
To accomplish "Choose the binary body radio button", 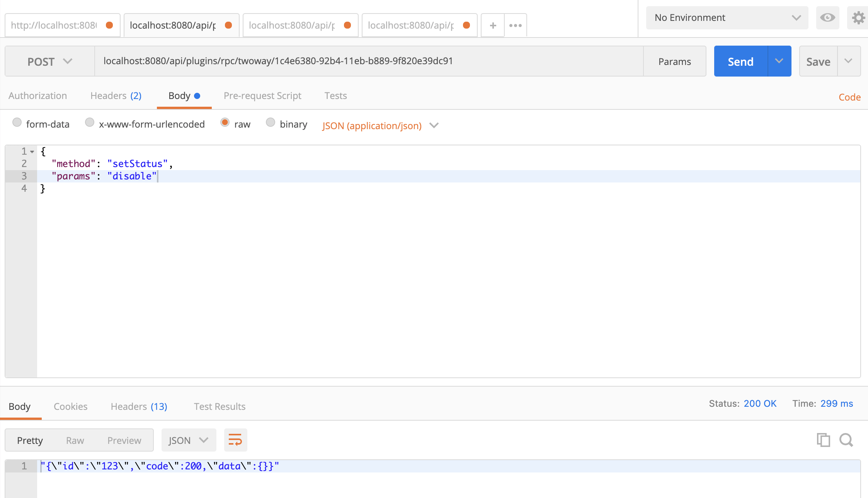I will tap(271, 123).
